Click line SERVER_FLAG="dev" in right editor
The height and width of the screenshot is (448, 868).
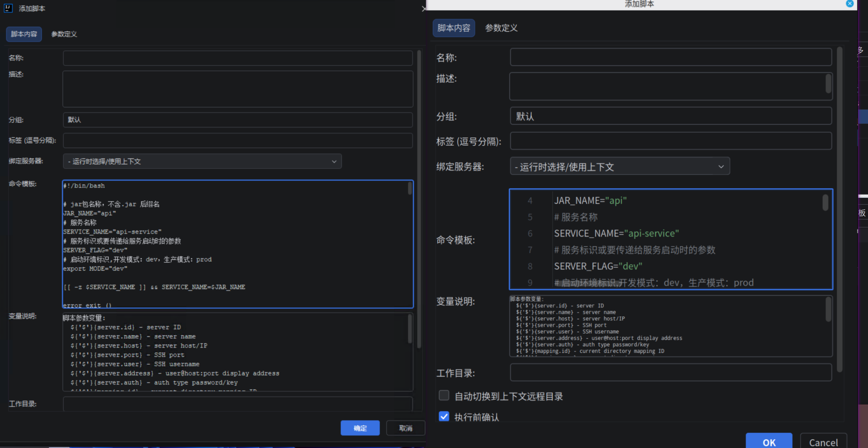click(x=598, y=266)
